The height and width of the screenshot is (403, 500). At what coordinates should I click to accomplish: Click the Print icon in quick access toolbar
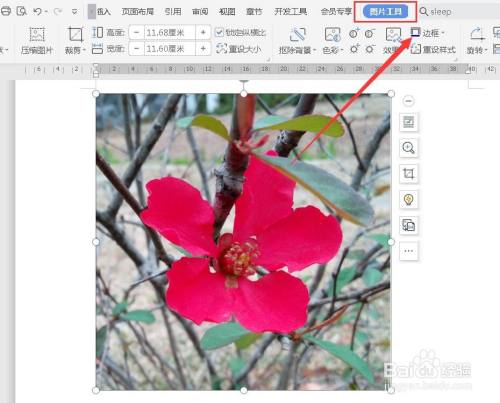coord(5,11)
